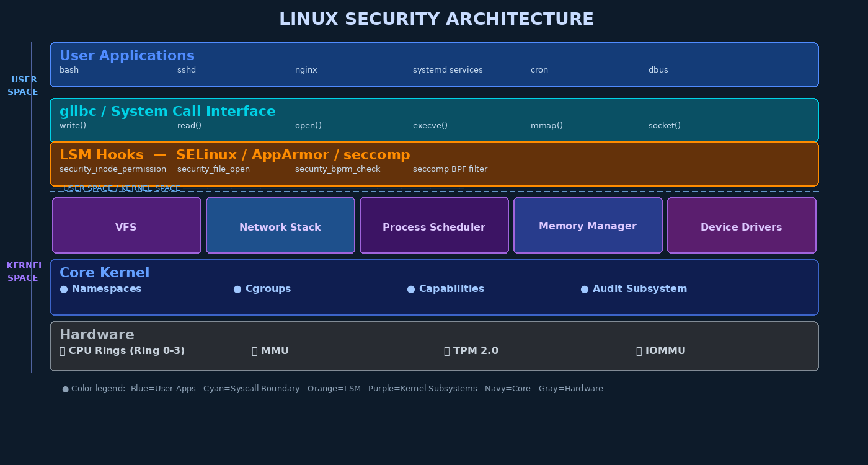868x465 pixels.
Task: Toggle the color legend bullet indicator
Action: (x=65, y=388)
